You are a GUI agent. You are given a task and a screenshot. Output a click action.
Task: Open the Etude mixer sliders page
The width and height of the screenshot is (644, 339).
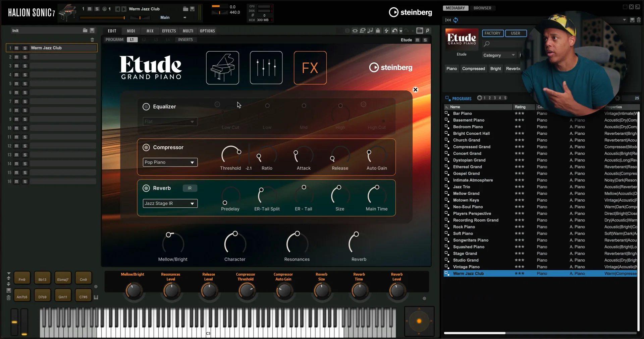[x=266, y=68]
